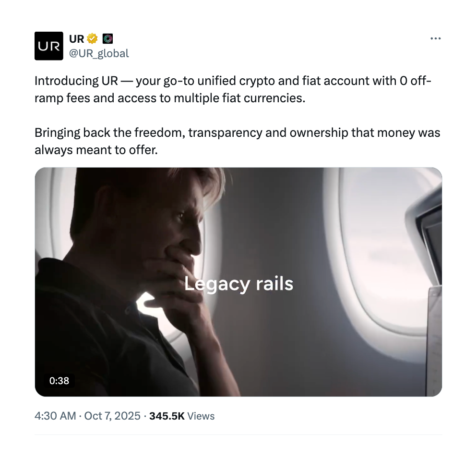Click the gold verified checkmark badge
This screenshot has height=458, width=476.
click(x=93, y=39)
